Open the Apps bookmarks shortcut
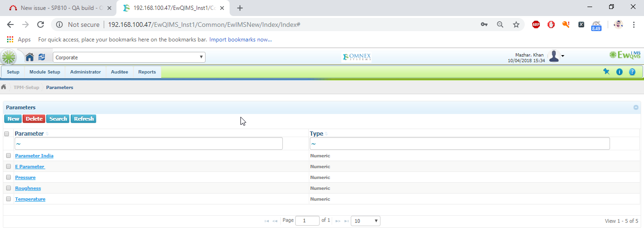Screen dimensions: 644x228 pyautogui.click(x=19, y=40)
